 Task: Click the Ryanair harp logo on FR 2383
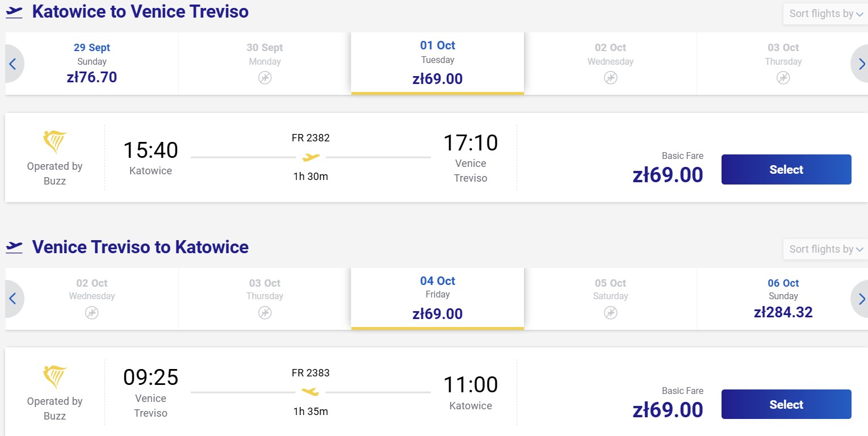(x=55, y=377)
